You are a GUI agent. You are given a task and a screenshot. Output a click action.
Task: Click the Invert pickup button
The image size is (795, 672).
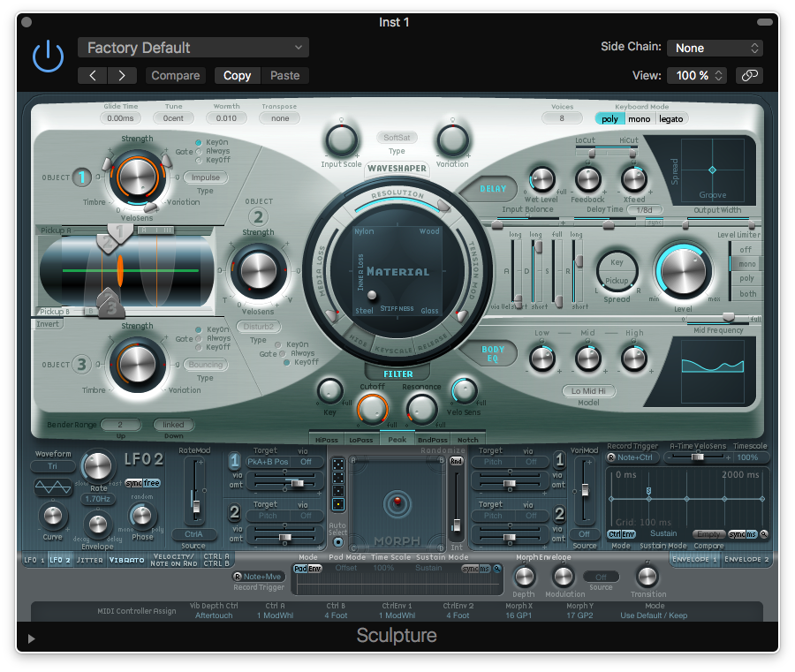pos(48,324)
